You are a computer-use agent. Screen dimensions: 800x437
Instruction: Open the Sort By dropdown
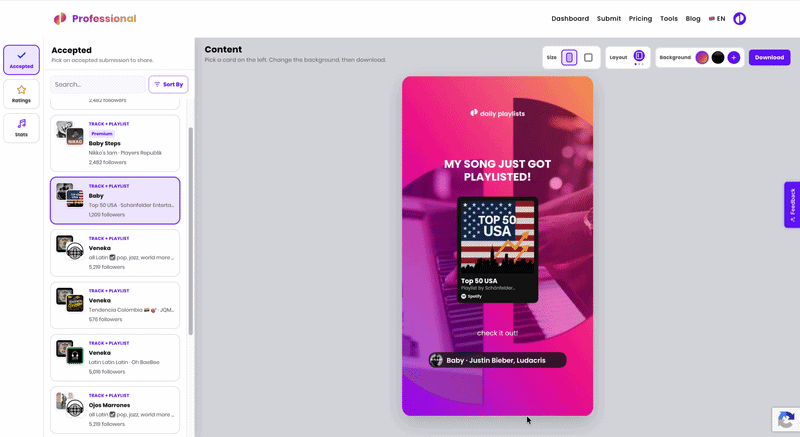(x=168, y=85)
